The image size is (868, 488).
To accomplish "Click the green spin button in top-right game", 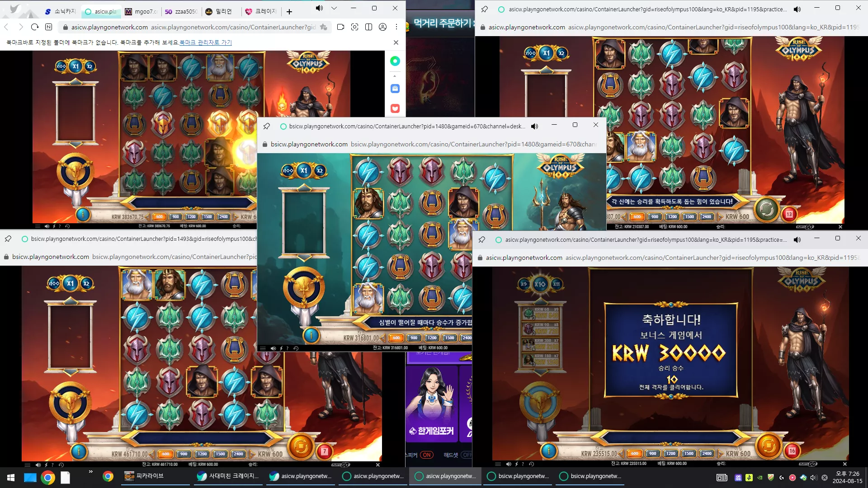I will [x=766, y=210].
